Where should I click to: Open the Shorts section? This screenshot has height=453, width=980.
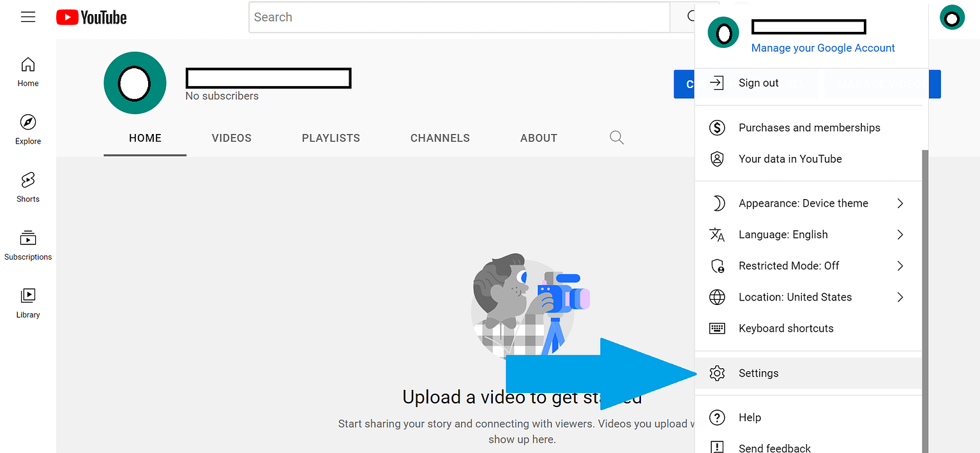point(27,187)
